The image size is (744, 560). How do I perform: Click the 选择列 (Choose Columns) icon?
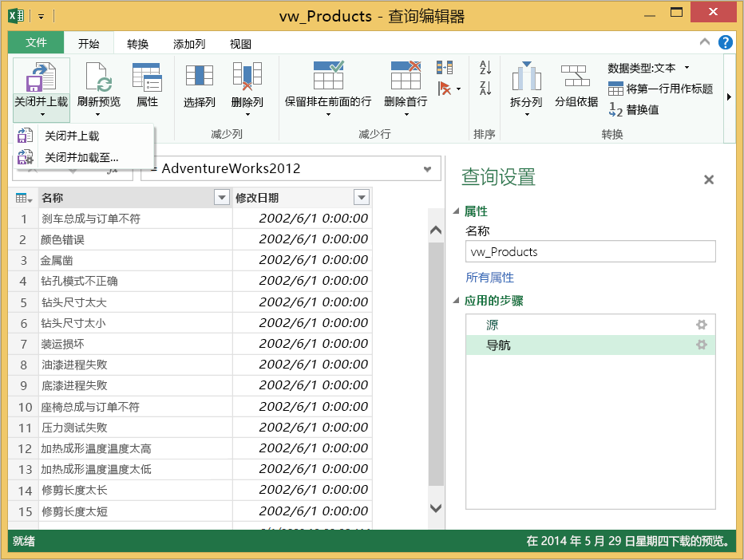pyautogui.click(x=199, y=77)
